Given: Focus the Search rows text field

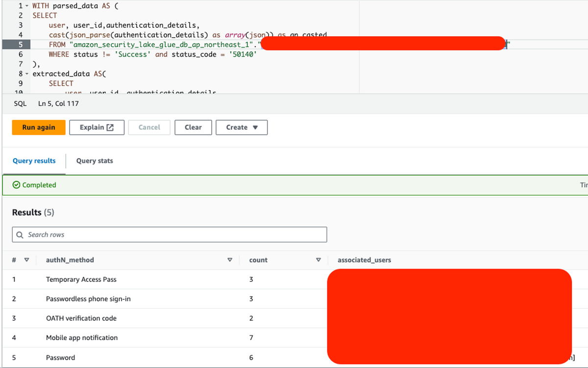Looking at the screenshot, I should click(171, 235).
